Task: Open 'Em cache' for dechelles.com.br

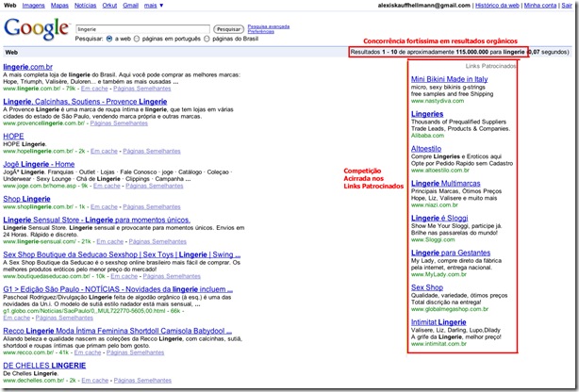Action: click(x=95, y=380)
